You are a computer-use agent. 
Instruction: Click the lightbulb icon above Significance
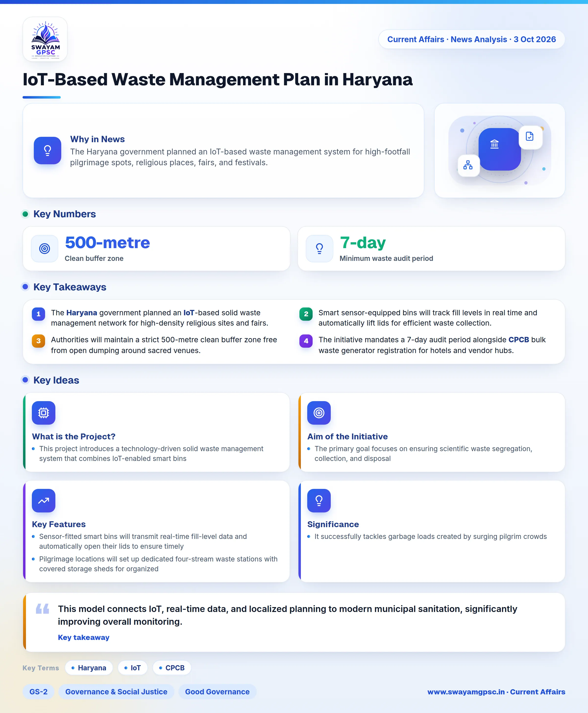[x=319, y=500]
